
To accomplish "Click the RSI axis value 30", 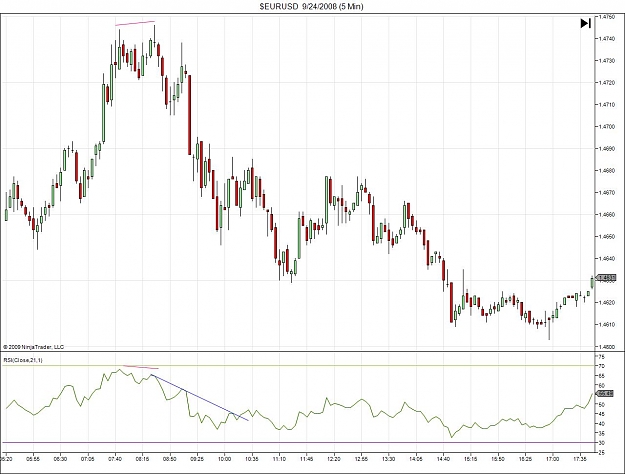I will tap(602, 443).
